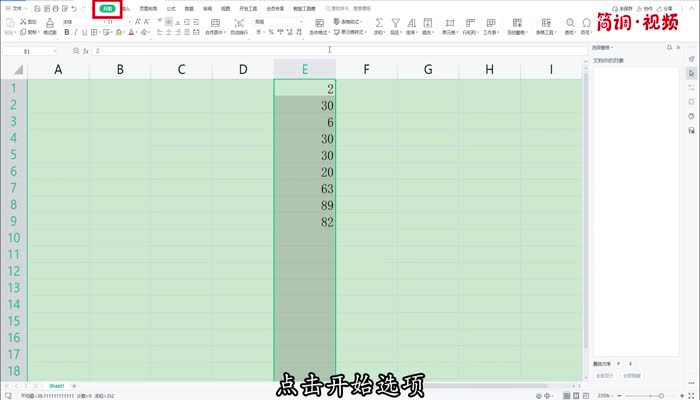Switch to the Formulas (公式) ribbon tab
Viewport: 700px width, 400px height.
click(x=171, y=8)
